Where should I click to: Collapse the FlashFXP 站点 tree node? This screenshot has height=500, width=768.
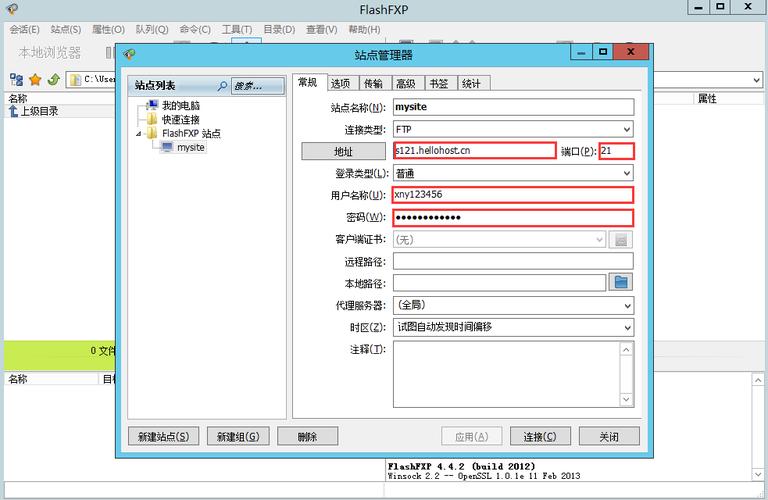tap(139, 133)
